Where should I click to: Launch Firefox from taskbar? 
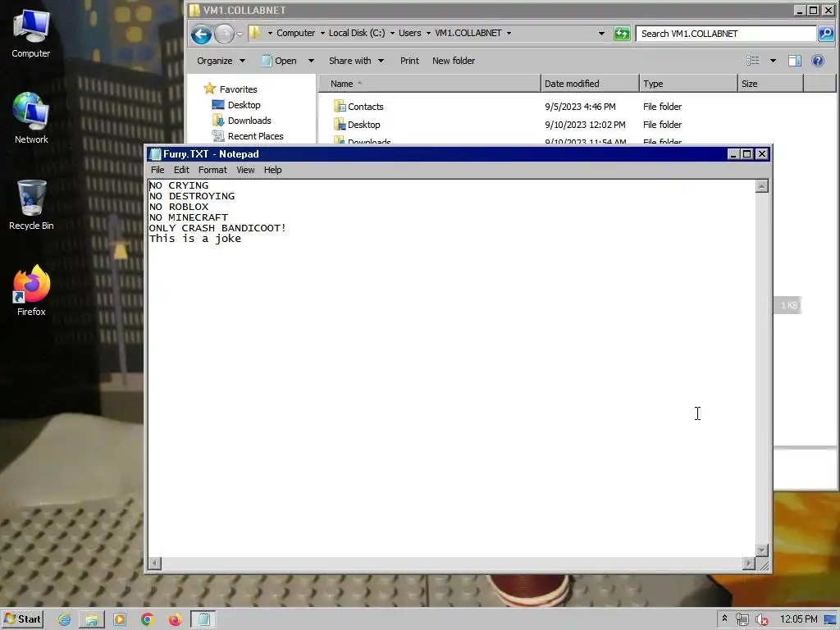[x=176, y=620]
